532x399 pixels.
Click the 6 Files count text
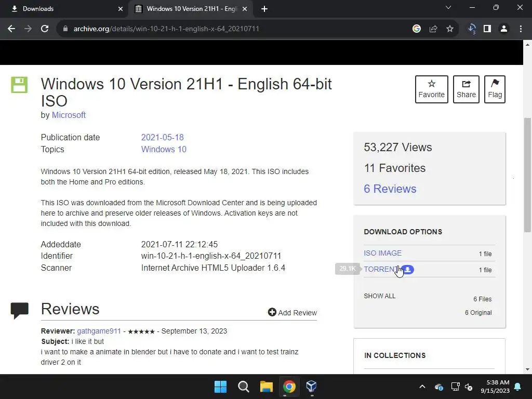point(483,299)
